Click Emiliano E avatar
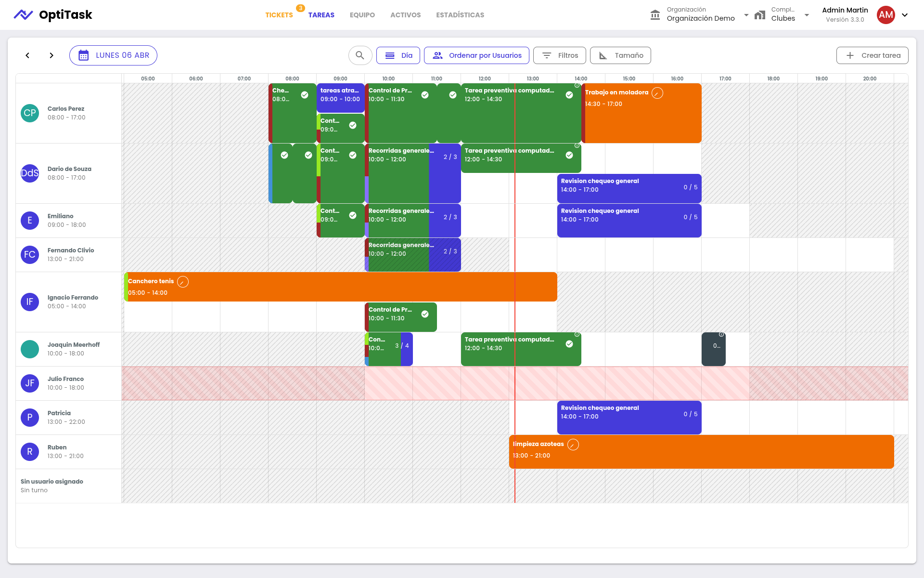The width and height of the screenshot is (924, 578). pyautogui.click(x=30, y=221)
